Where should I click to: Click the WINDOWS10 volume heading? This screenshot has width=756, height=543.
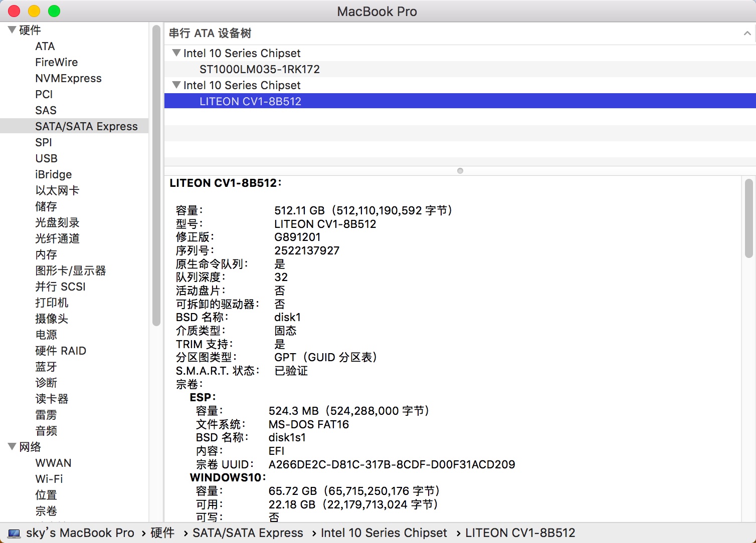pos(228,477)
